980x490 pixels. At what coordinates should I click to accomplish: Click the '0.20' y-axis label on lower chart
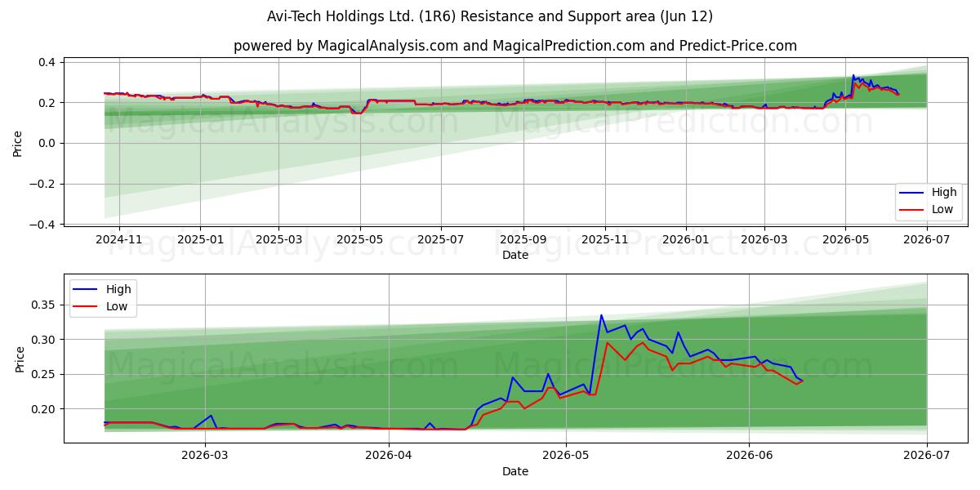coord(44,409)
